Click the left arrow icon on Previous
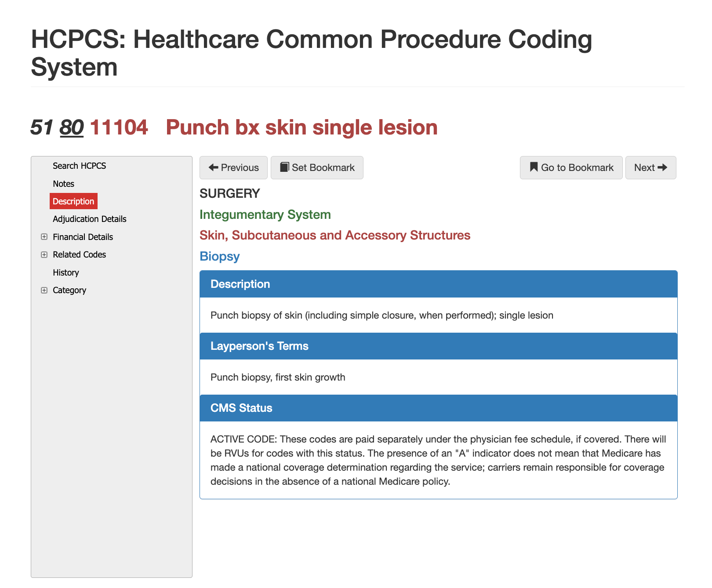The width and height of the screenshot is (712, 588). point(214,167)
